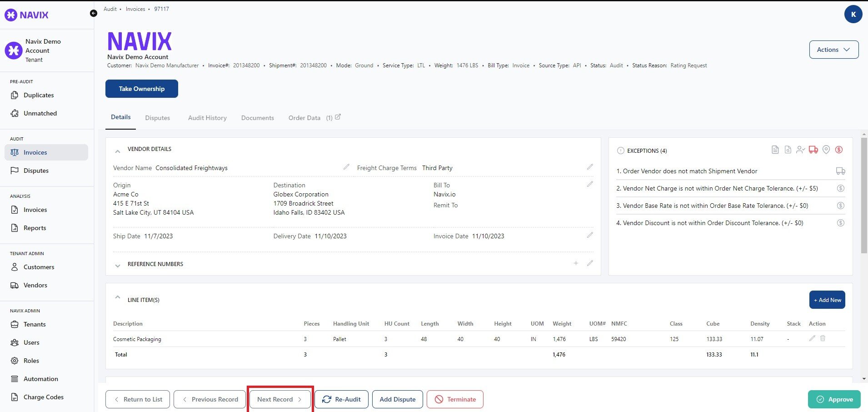Filter exceptions by red truck icon
This screenshot has width=868, height=412.
pos(813,150)
